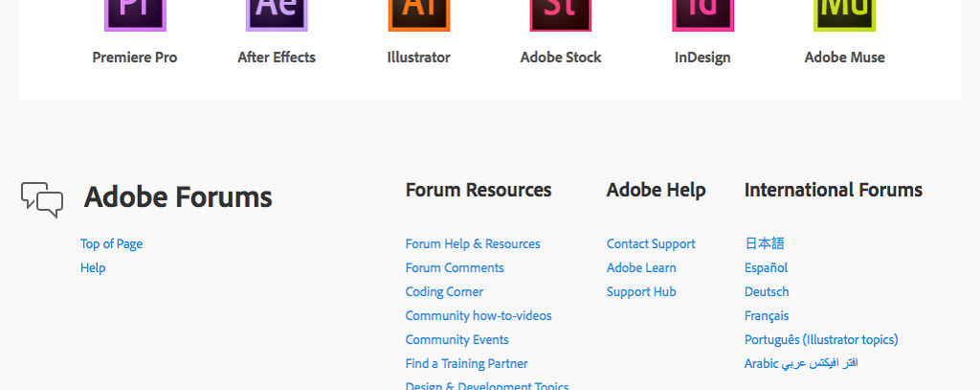Viewport: 980px width, 390px height.
Task: Open the Forum Comments link
Action: [455, 268]
